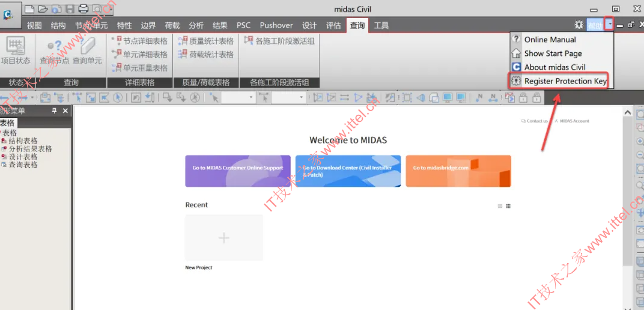Open the 视图 ribbon tab
The height and width of the screenshot is (310, 644).
pos(34,25)
